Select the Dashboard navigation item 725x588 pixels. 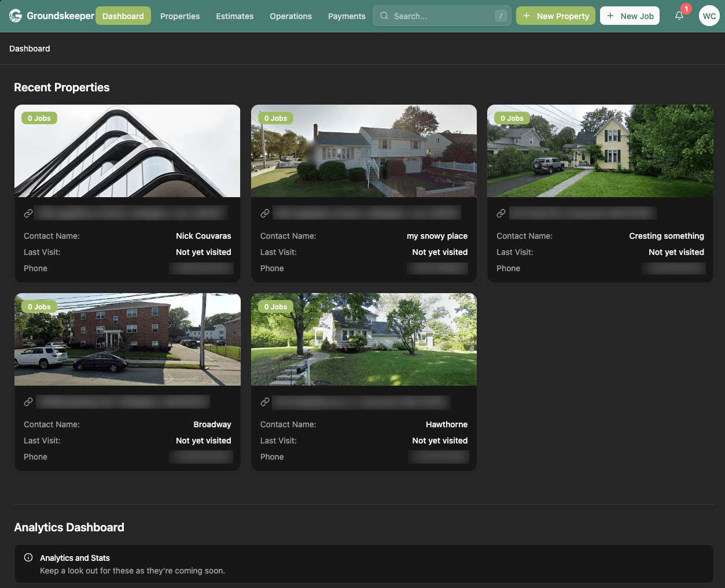[123, 16]
